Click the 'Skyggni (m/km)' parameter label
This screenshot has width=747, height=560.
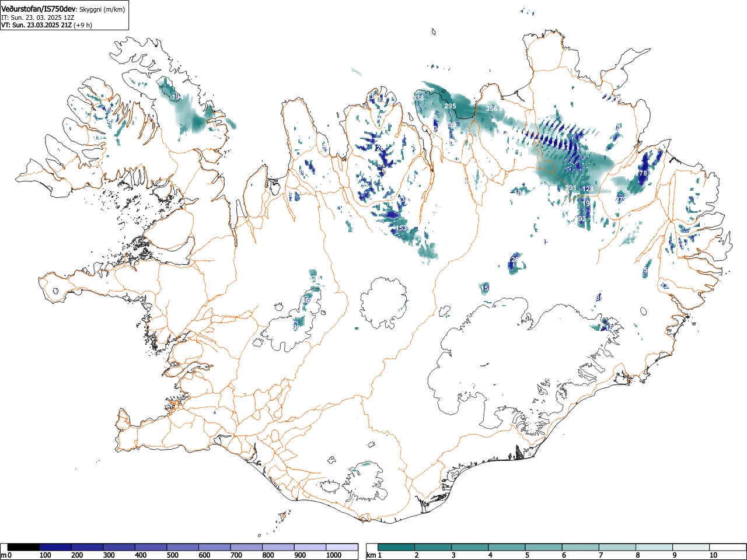coord(102,9)
